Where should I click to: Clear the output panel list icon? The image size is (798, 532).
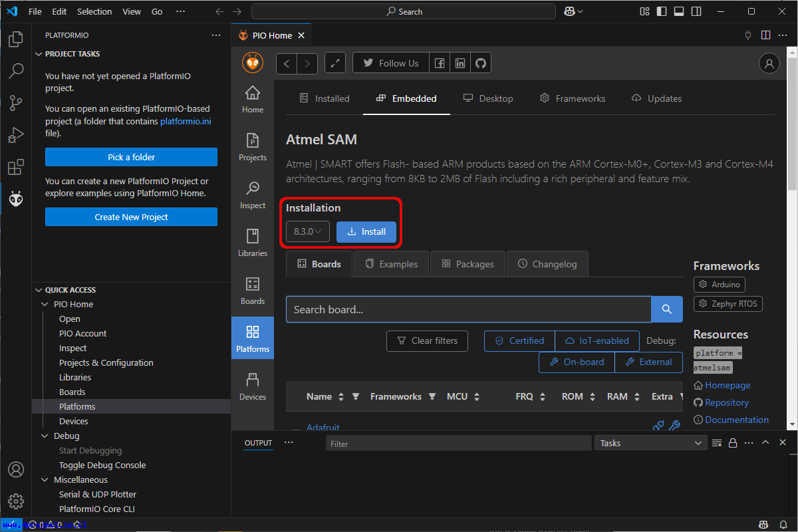(x=717, y=443)
